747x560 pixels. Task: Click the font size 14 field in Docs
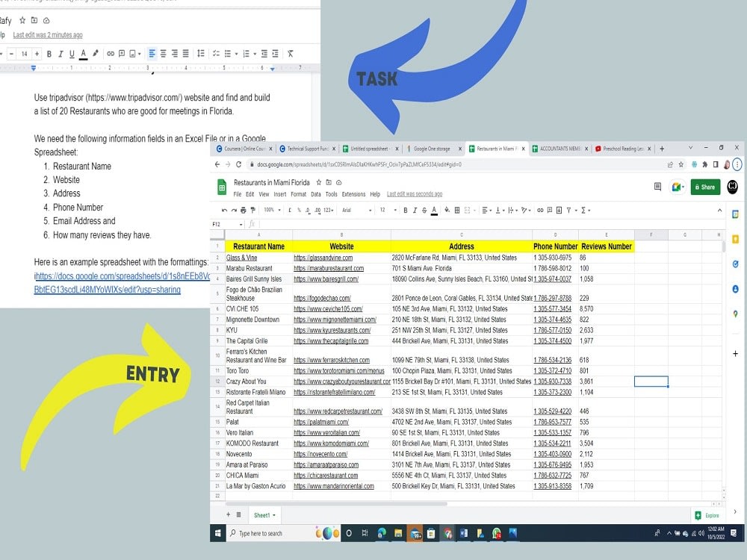click(25, 54)
